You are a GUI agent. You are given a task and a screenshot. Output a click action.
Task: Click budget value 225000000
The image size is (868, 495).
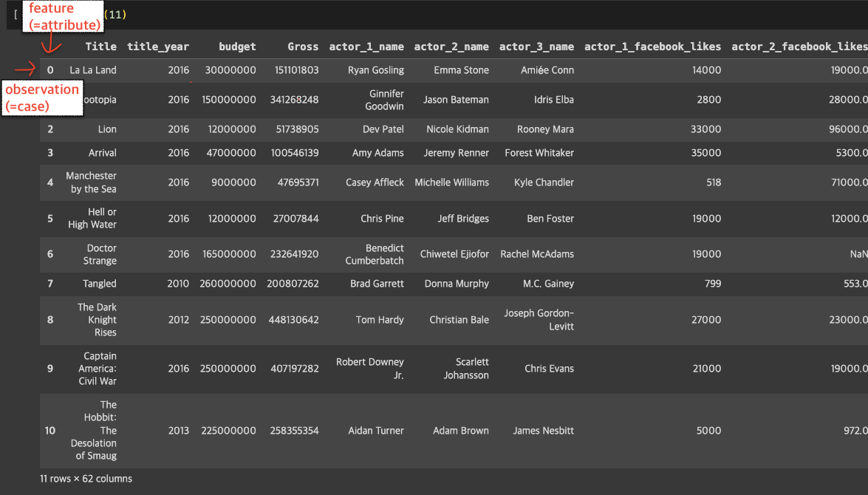click(228, 430)
